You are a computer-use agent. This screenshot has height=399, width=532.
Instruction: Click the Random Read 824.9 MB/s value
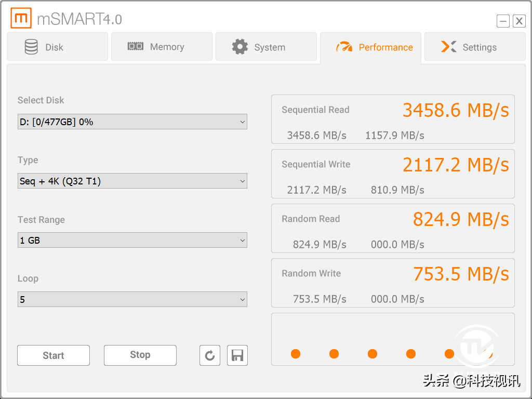(x=461, y=220)
